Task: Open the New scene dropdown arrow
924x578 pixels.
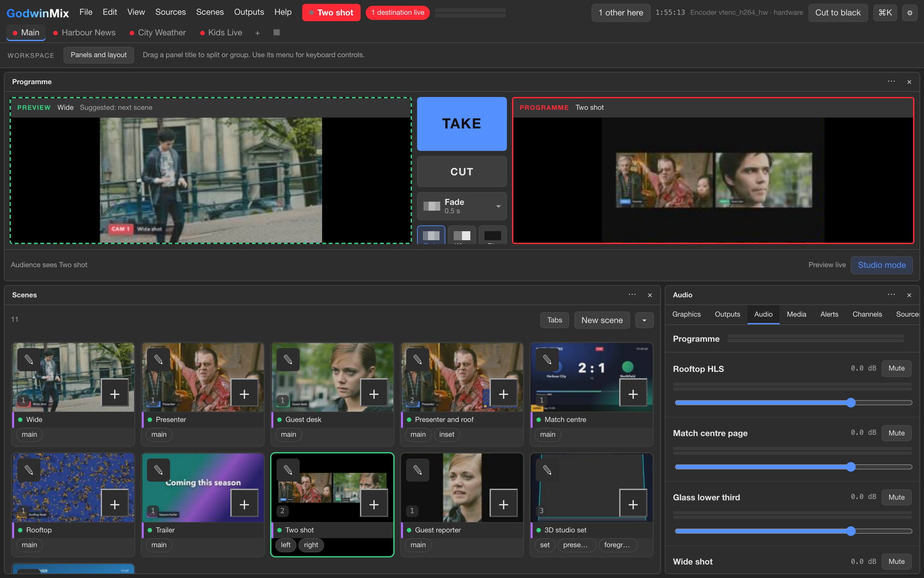Action: (644, 320)
